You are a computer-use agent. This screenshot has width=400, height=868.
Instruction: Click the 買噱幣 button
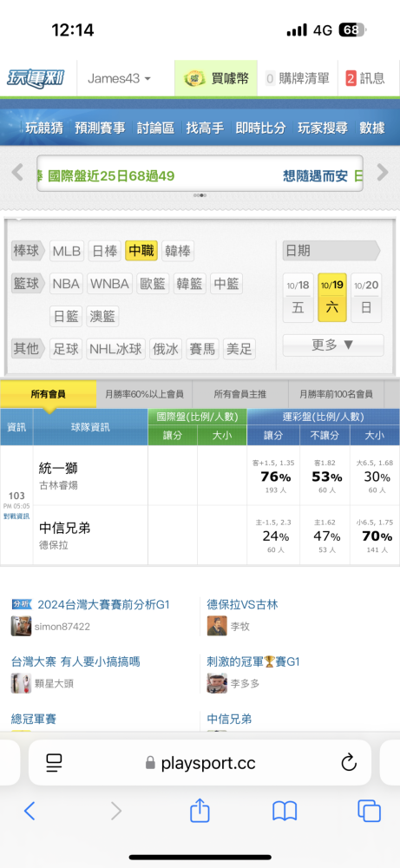216,78
